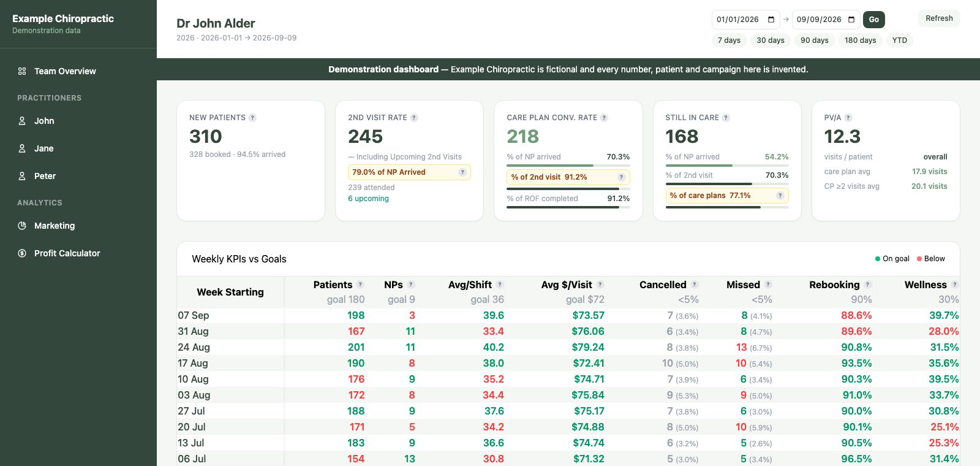980x466 pixels.
Task: Open the Profit Calculator
Action: [78, 253]
